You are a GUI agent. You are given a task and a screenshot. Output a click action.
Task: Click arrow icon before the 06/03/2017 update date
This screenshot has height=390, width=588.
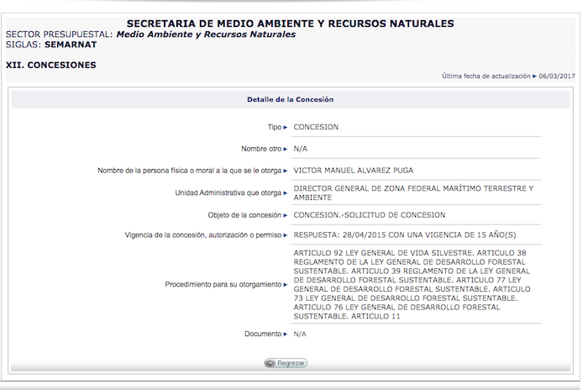[x=534, y=76]
